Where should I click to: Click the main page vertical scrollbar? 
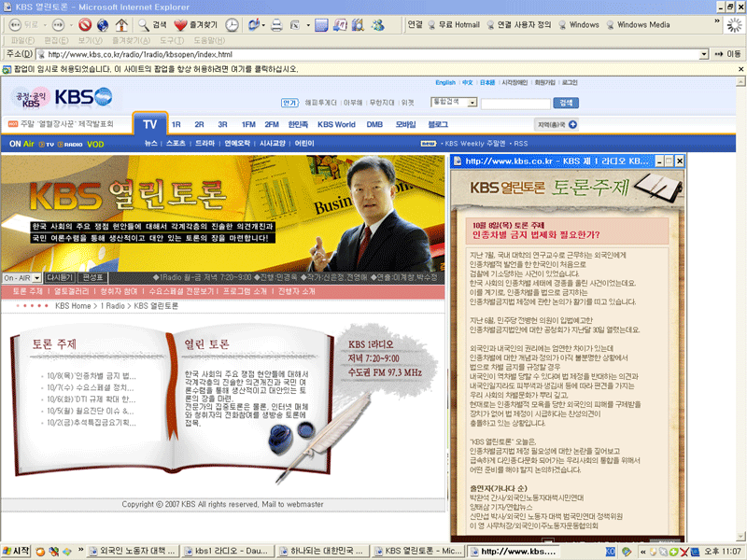[740, 307]
